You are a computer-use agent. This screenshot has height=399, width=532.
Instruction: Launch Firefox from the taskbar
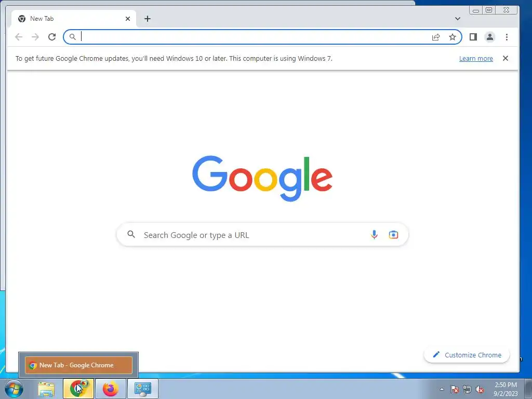(111, 389)
